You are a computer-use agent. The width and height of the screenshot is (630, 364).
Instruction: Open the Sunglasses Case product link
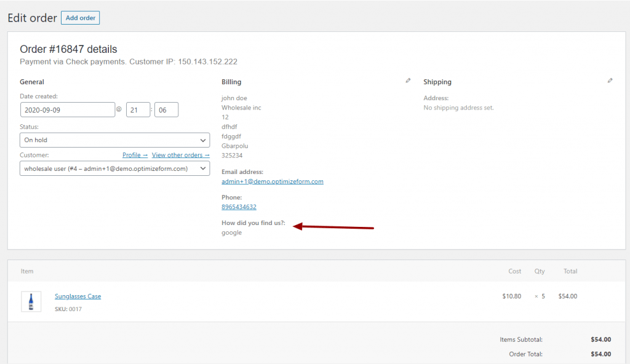78,296
